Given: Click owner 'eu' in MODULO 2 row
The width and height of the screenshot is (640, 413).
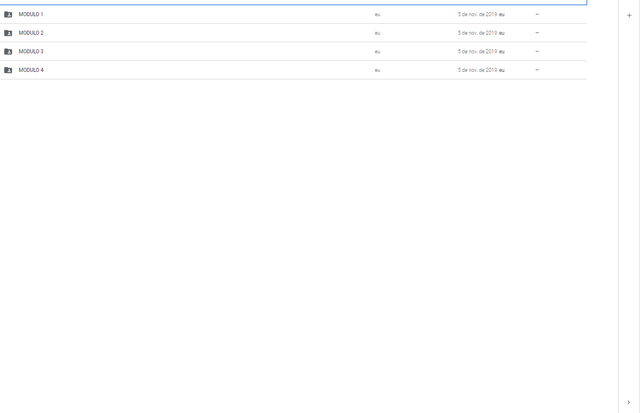Looking at the screenshot, I should 377,33.
